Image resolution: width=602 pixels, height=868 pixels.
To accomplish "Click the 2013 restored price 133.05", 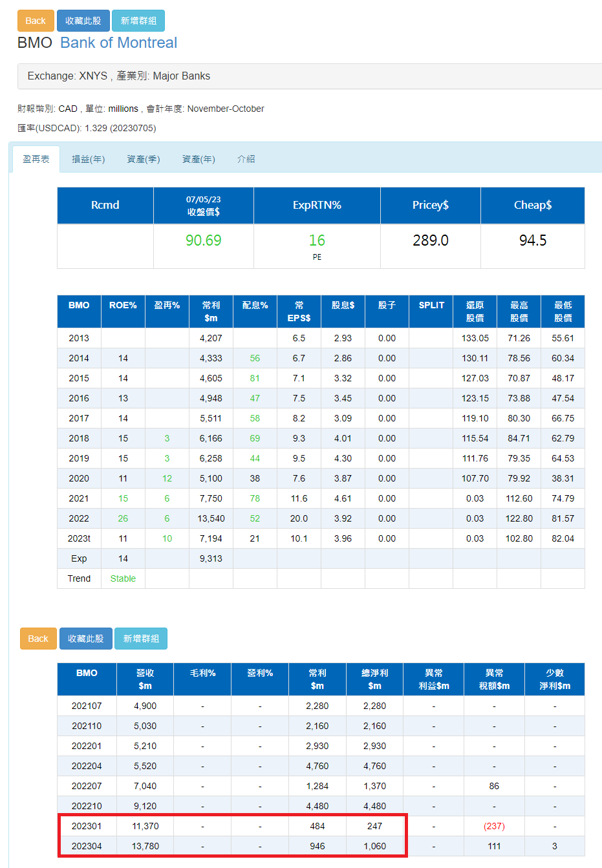I will pyautogui.click(x=475, y=338).
